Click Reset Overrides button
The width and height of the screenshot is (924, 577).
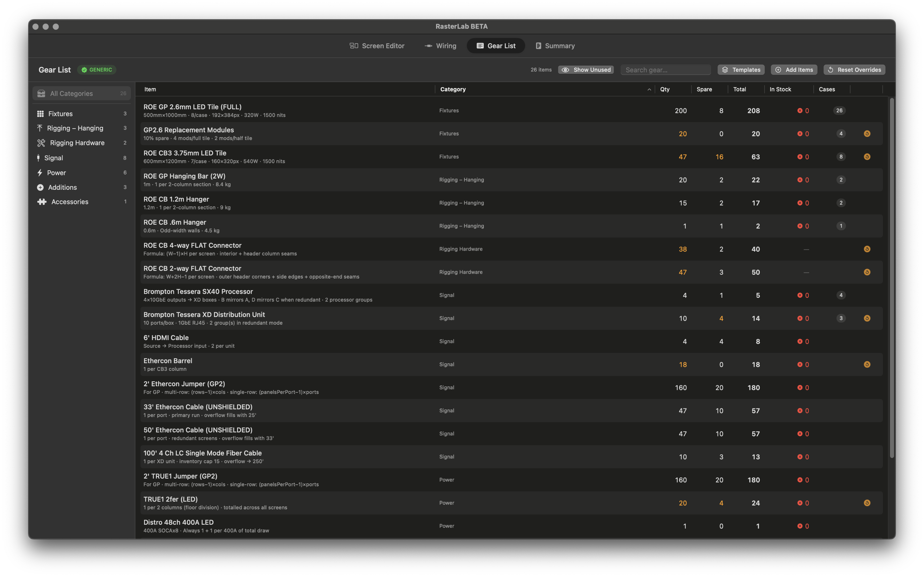854,70
